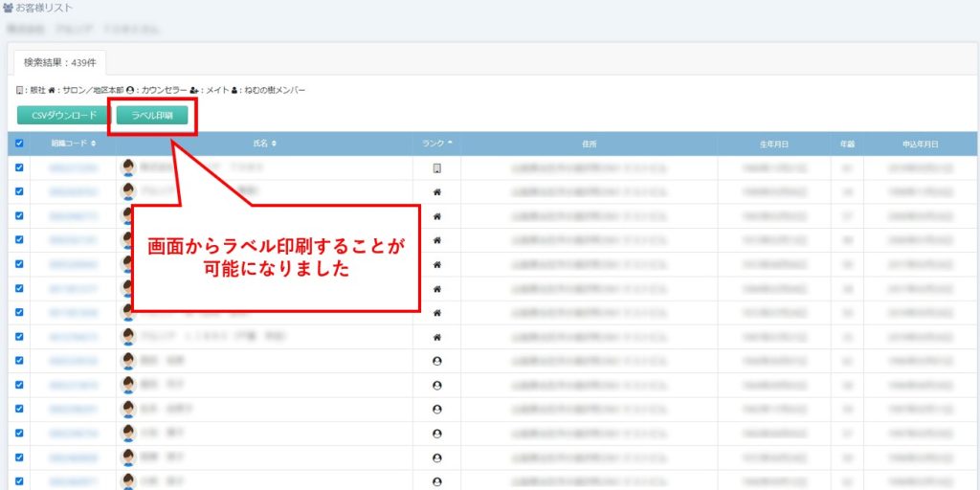Click the 申込年月日 column header
This screenshot has height=490, width=980.
click(920, 144)
